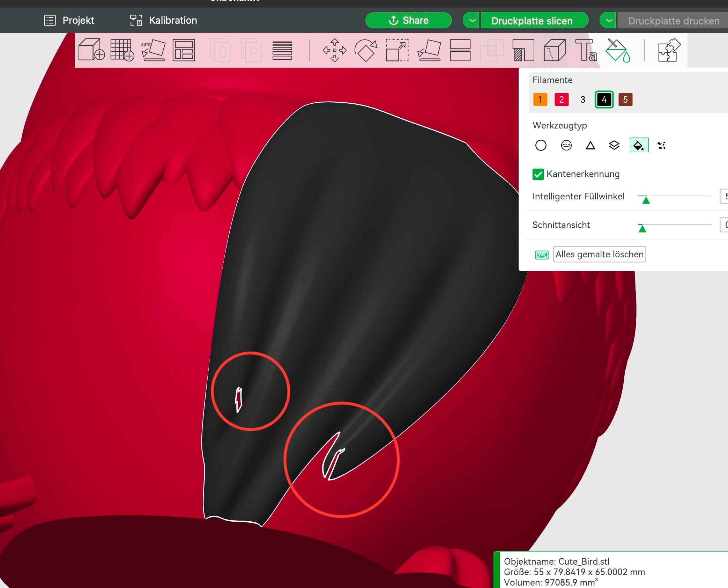Click the Intelligenter Füllwinkel slider handle
This screenshot has height=588, width=728.
pos(646,200)
